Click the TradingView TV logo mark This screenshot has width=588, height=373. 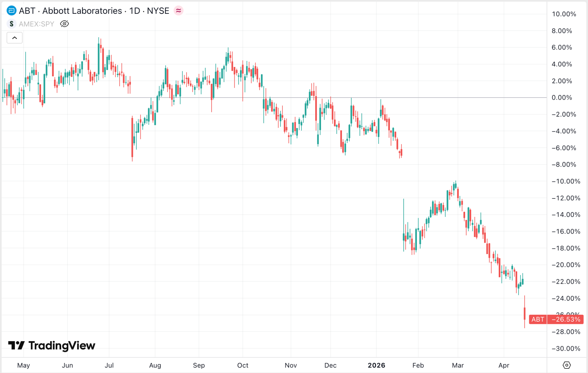click(16, 345)
